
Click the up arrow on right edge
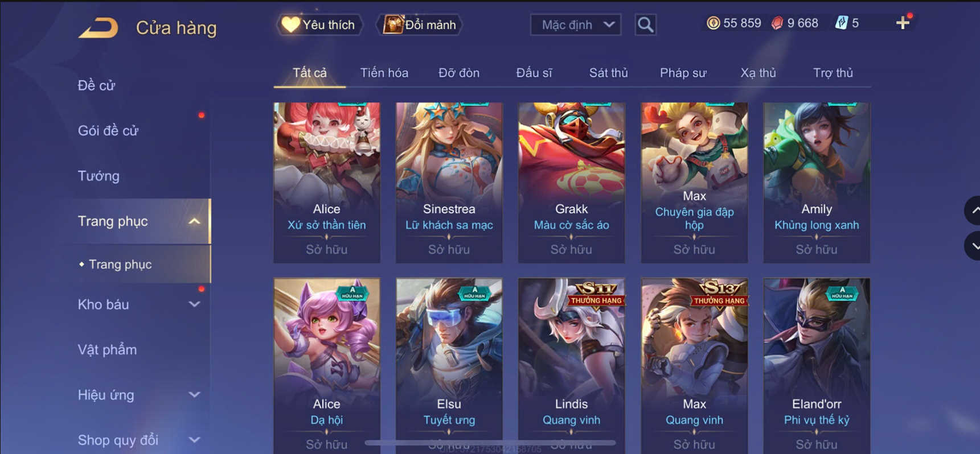click(x=973, y=211)
